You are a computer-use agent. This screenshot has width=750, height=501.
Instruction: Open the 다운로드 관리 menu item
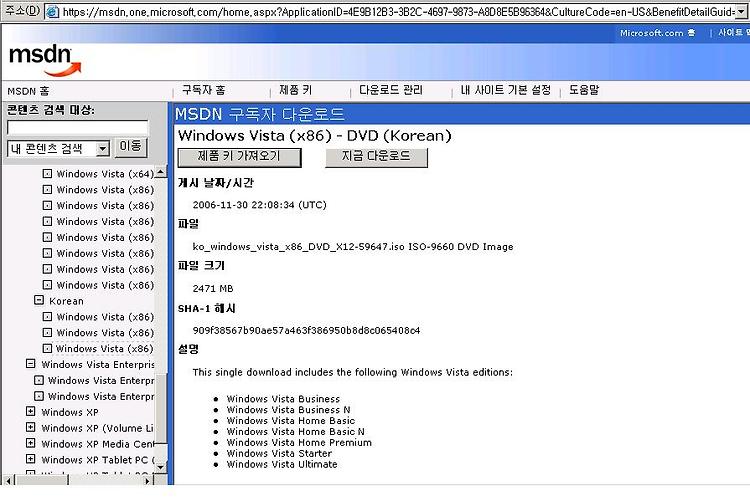point(391,90)
